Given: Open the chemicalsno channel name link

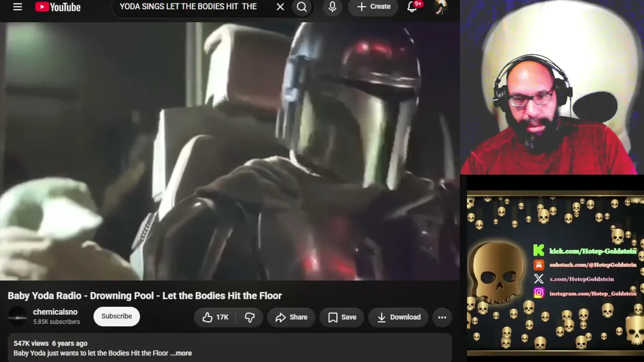Looking at the screenshot, I should click(x=55, y=312).
